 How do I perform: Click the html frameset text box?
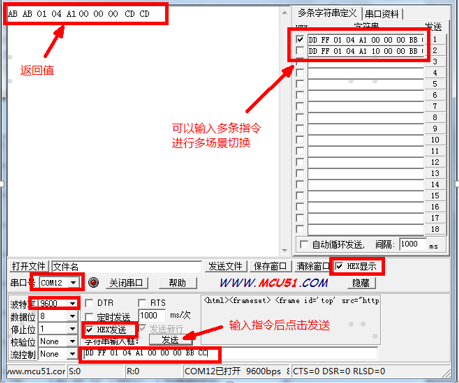coord(291,319)
